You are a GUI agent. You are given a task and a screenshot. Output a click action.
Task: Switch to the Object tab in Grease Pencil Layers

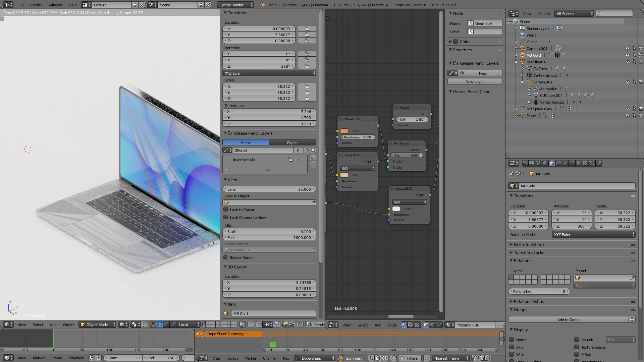pos(292,142)
